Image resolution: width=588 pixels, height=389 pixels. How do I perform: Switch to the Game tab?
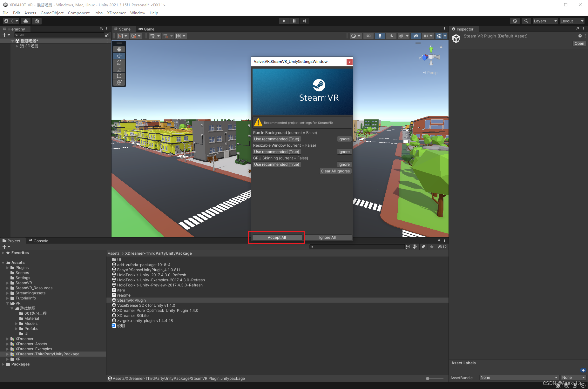(x=146, y=29)
